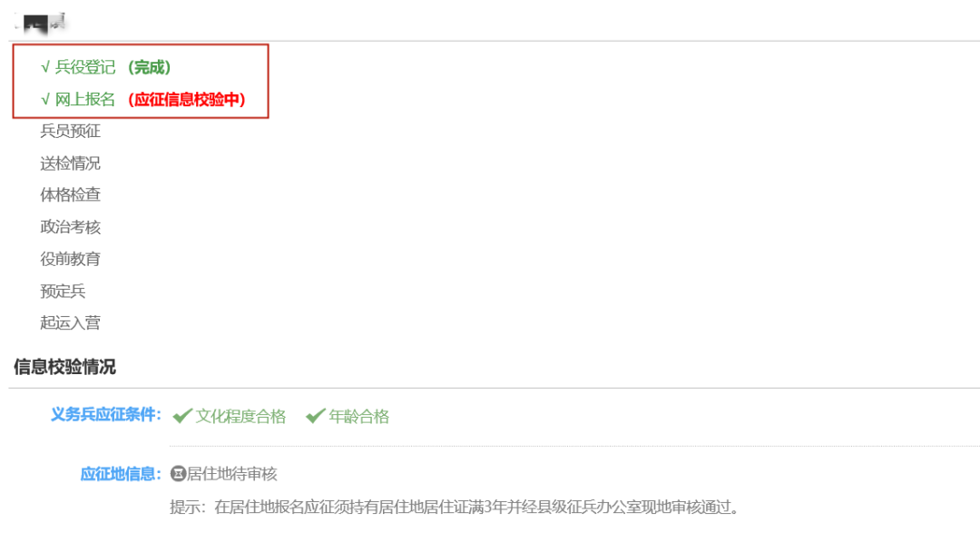
Task: Click the red 应征信息校验中 status text
Action: 187,100
